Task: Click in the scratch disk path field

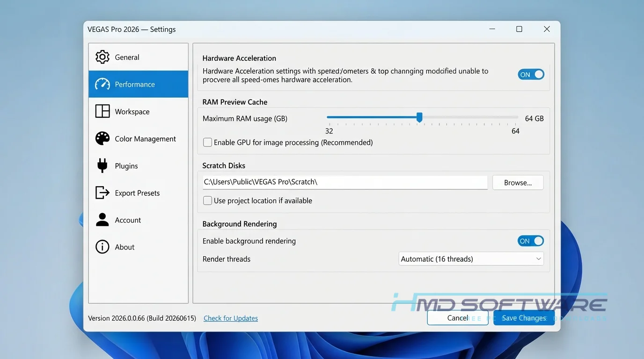Action: 345,182
